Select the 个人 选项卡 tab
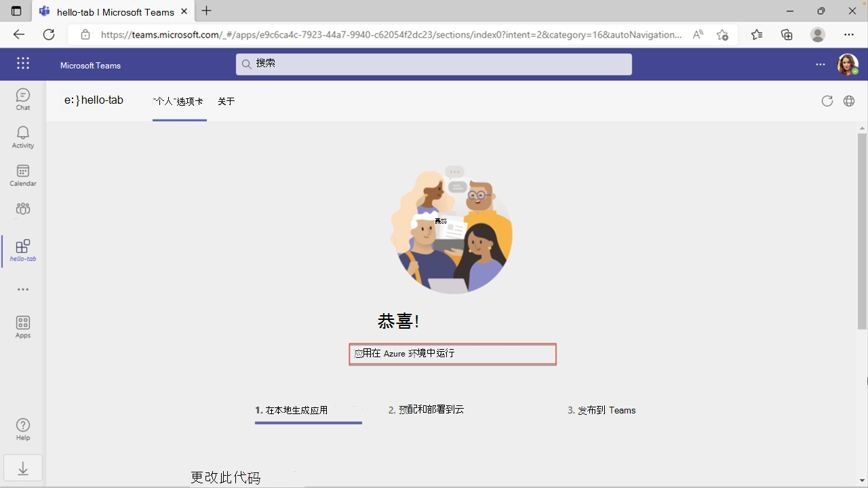868x488 pixels. point(179,101)
